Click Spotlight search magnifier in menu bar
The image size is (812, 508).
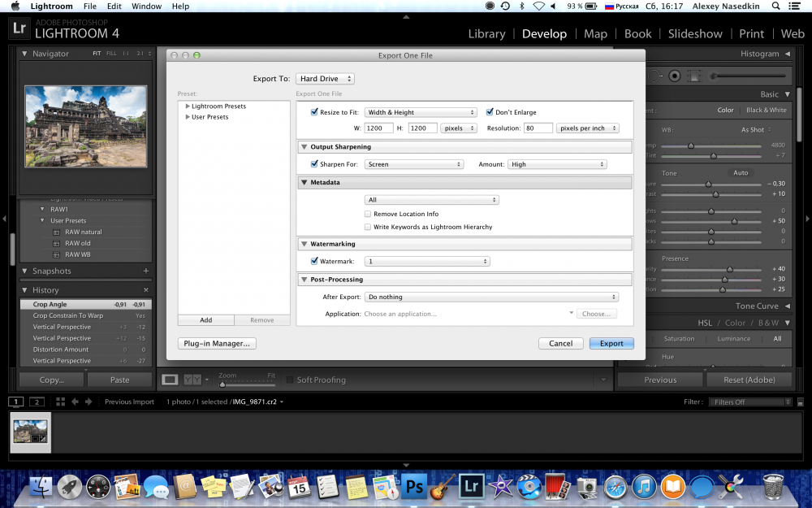tap(775, 7)
